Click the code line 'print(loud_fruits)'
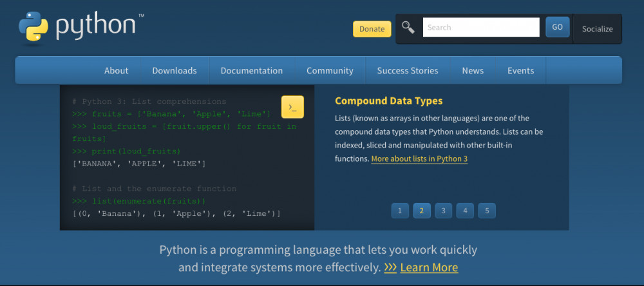The image size is (644, 286). pos(126,151)
